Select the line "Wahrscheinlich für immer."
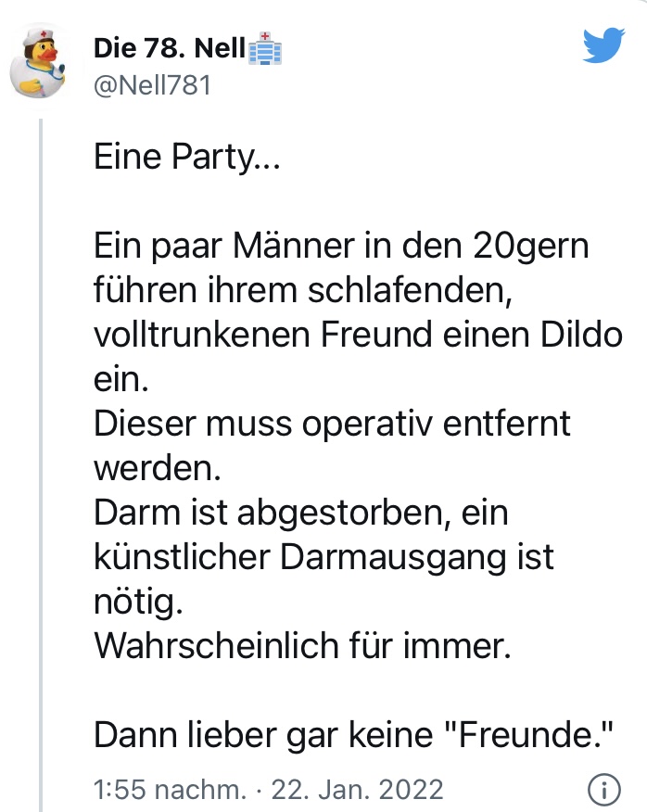Image resolution: width=647 pixels, height=812 pixels. [302, 643]
